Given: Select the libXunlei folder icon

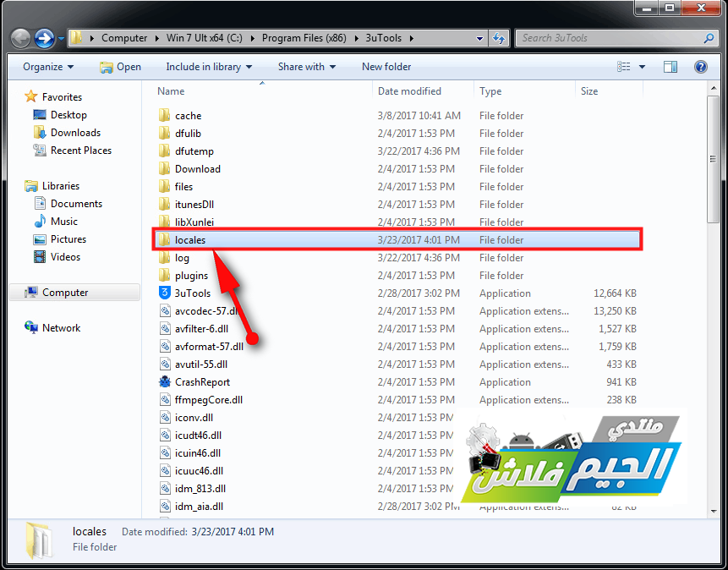Looking at the screenshot, I should (x=164, y=221).
